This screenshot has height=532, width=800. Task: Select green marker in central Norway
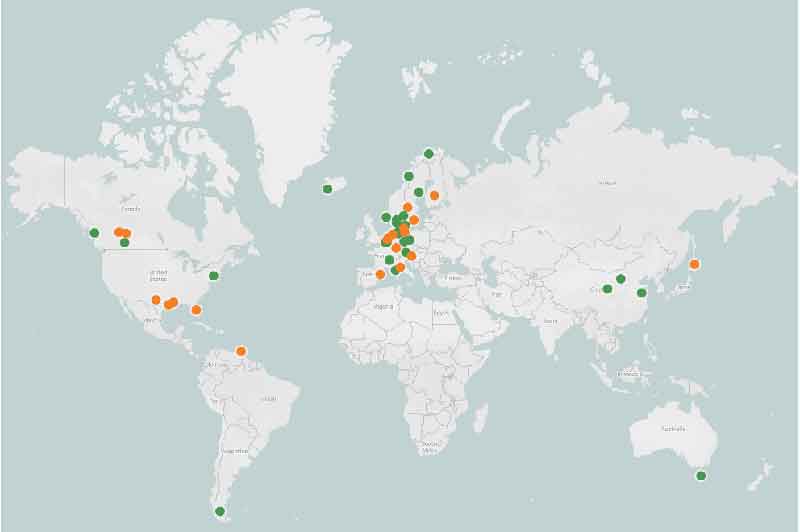409,176
